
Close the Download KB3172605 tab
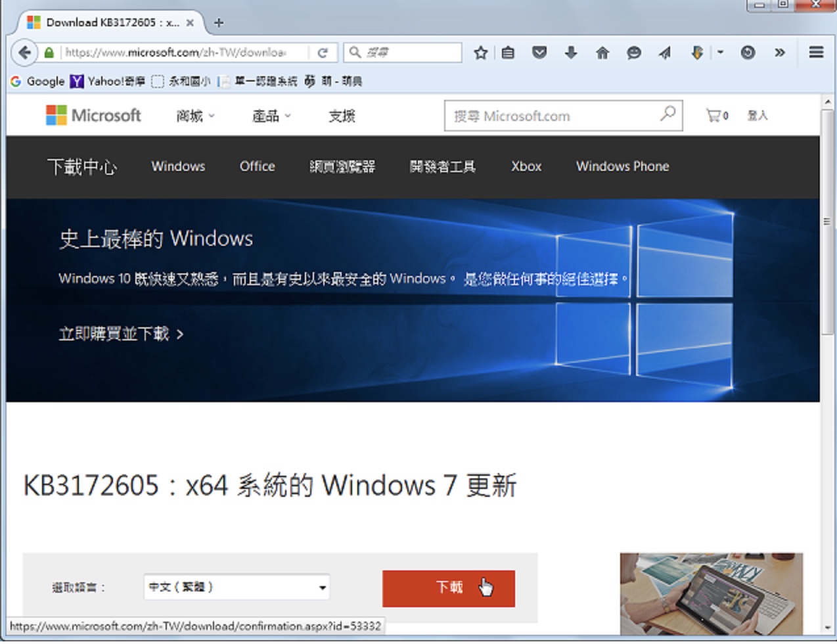click(x=190, y=23)
